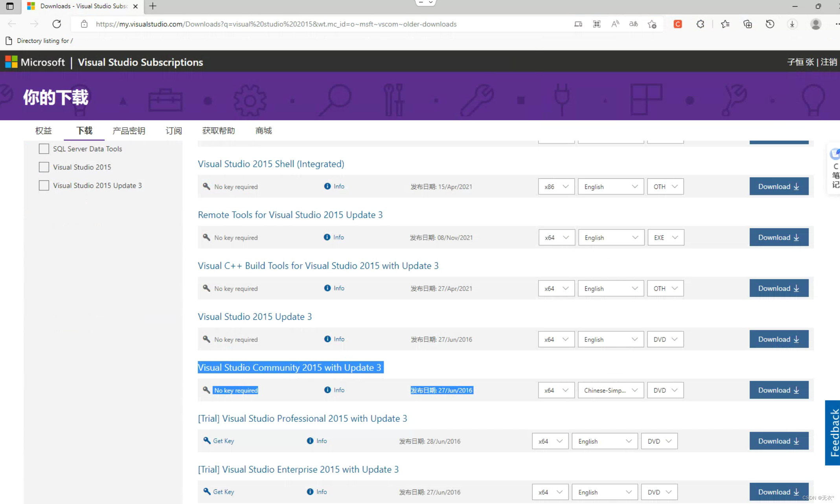Open the browser profile avatar
Viewport: 840px width, 504px height.
[x=816, y=24]
